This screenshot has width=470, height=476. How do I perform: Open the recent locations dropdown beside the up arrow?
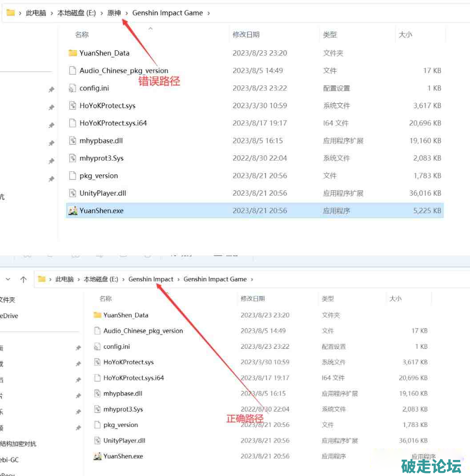tap(8, 279)
